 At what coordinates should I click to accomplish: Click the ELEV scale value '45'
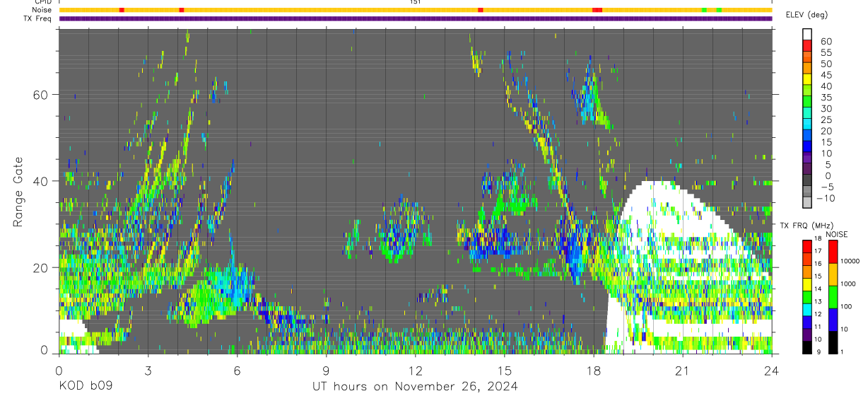point(826,75)
